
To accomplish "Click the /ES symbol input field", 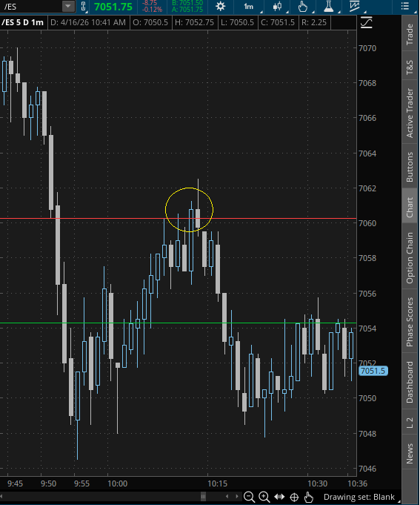I will tap(31, 7).
